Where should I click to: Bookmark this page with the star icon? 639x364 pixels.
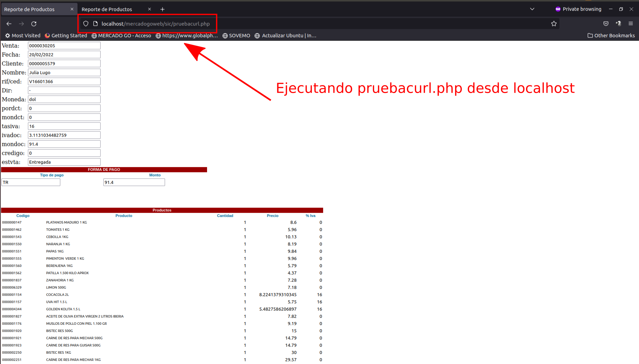[x=554, y=24]
